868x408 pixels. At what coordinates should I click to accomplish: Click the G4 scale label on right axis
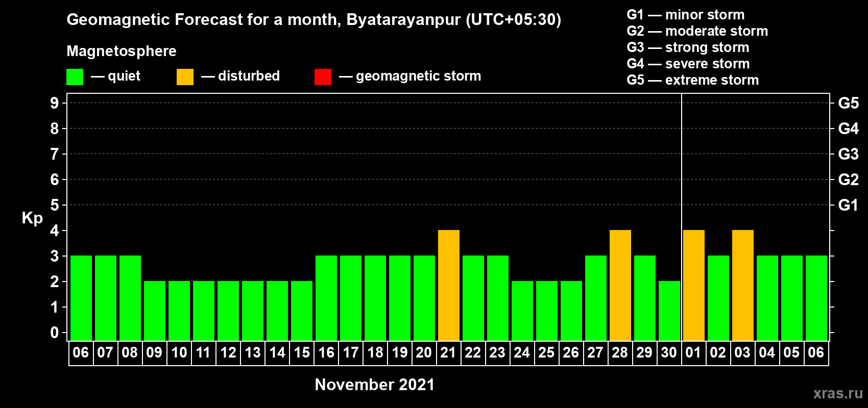click(849, 129)
